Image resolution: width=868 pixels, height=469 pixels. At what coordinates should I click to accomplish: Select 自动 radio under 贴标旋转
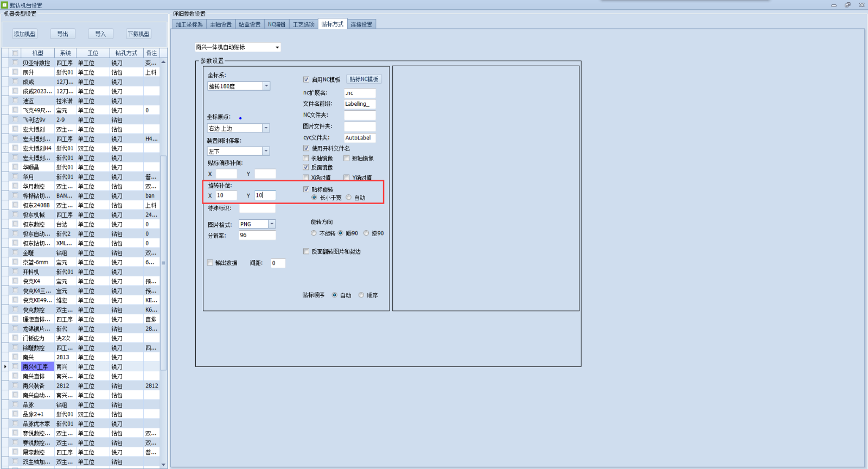[348, 198]
